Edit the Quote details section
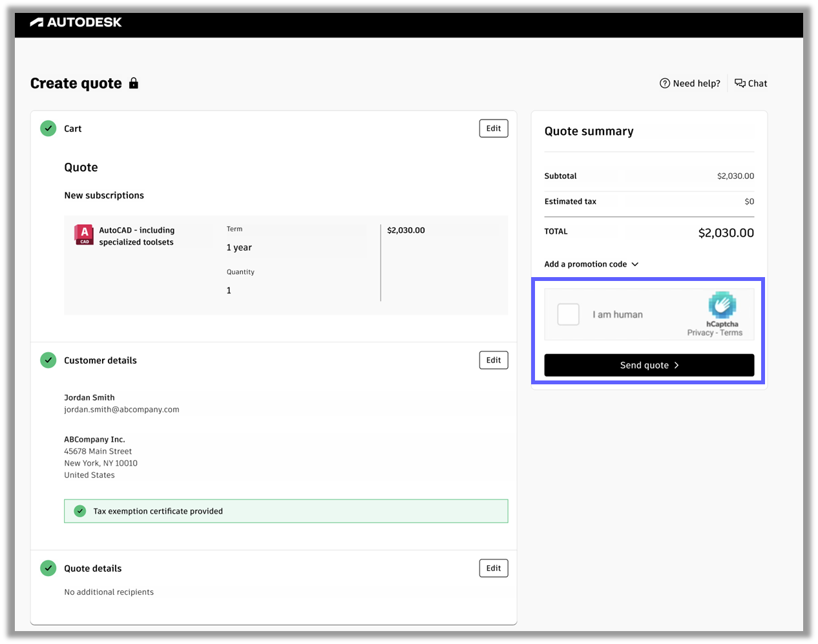The height and width of the screenshot is (644, 818). pos(494,568)
